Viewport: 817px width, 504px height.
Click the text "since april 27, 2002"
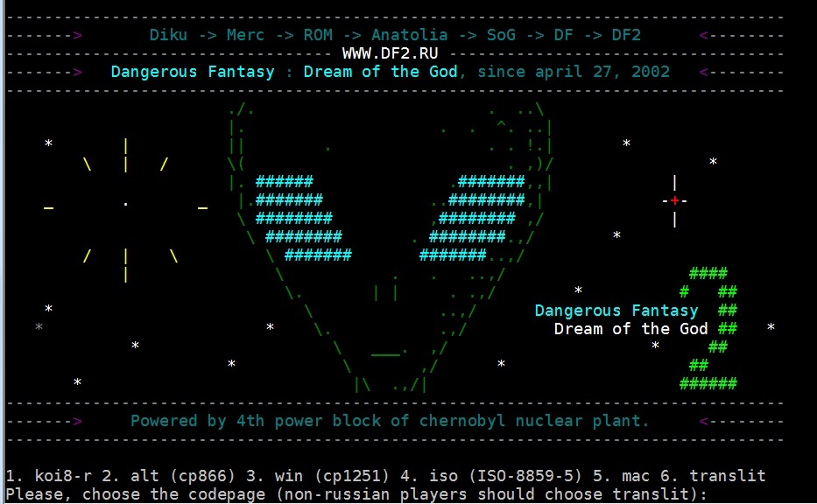(574, 72)
